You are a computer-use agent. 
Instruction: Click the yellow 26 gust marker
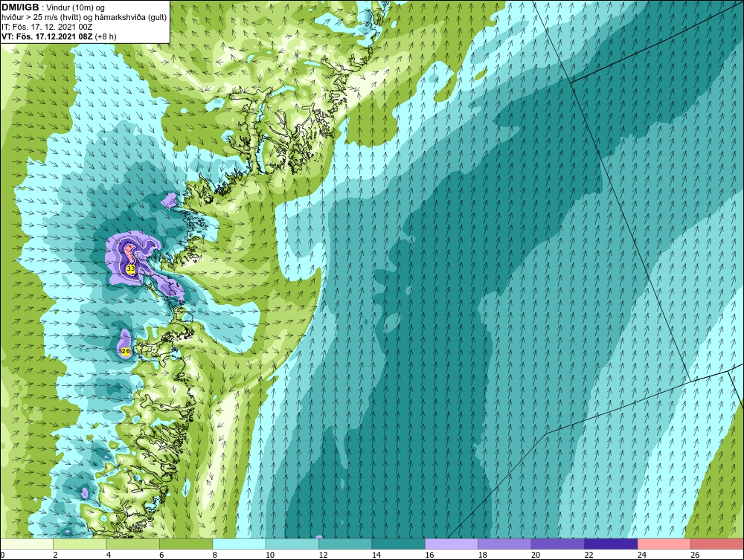(125, 351)
